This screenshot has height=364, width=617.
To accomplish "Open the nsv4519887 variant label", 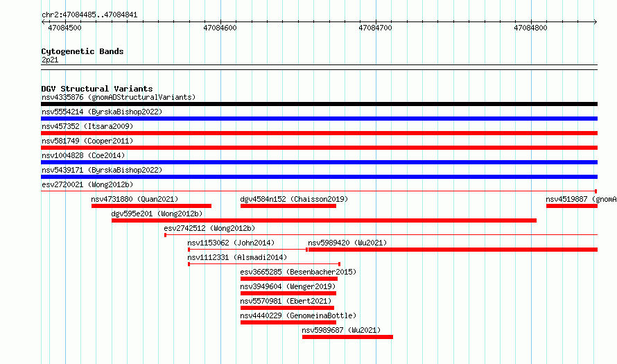I will 581,199.
